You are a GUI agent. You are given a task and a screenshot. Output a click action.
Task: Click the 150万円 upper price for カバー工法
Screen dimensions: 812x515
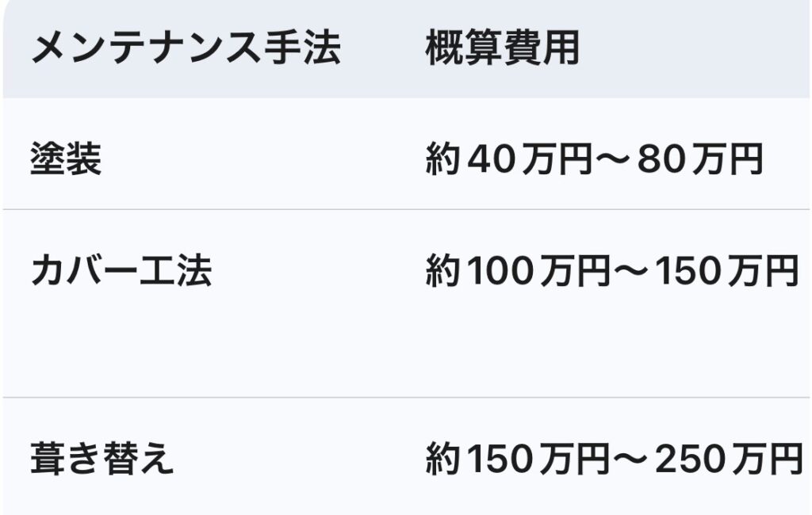[x=730, y=272]
